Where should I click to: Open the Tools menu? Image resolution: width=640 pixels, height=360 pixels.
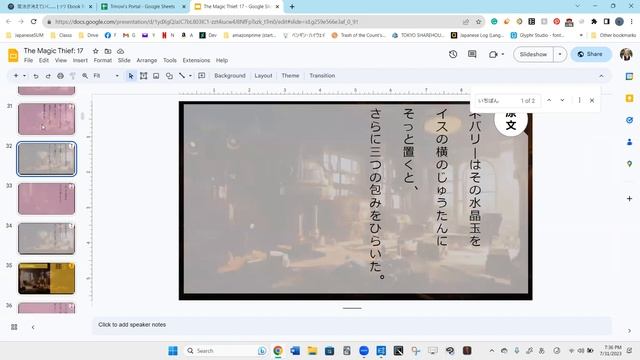tap(170, 60)
